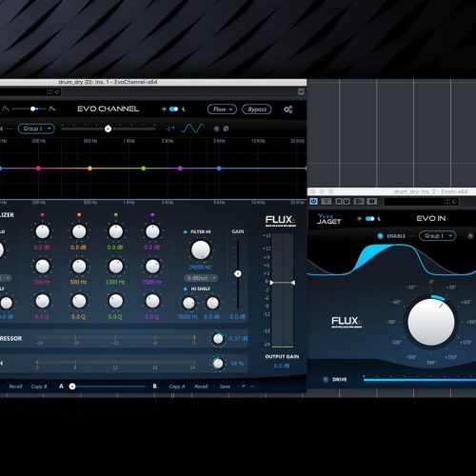Click the pink band gain knob reading 0.0 dB

tap(43, 232)
